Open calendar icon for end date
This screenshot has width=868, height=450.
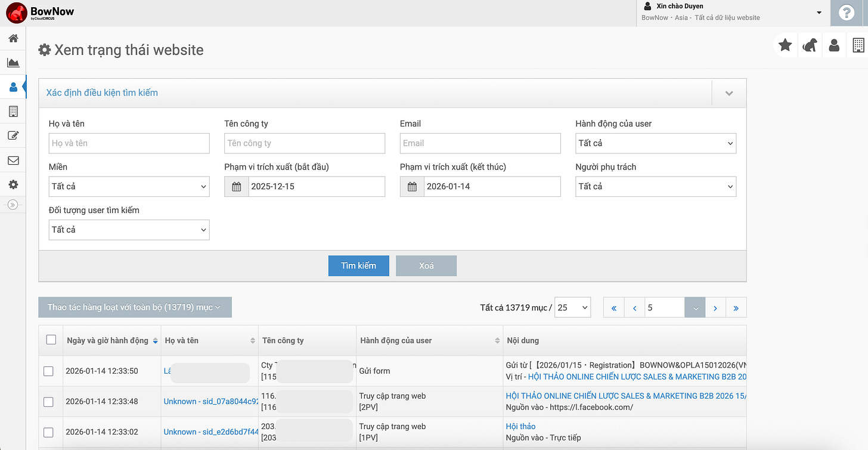click(412, 187)
